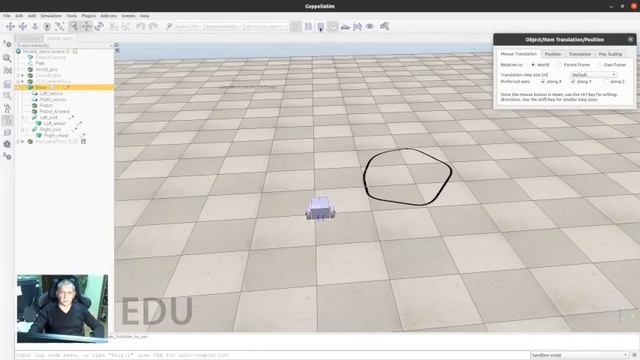Click the assemble/disassemble toolbar icon
The width and height of the screenshot is (640, 360).
point(113,27)
